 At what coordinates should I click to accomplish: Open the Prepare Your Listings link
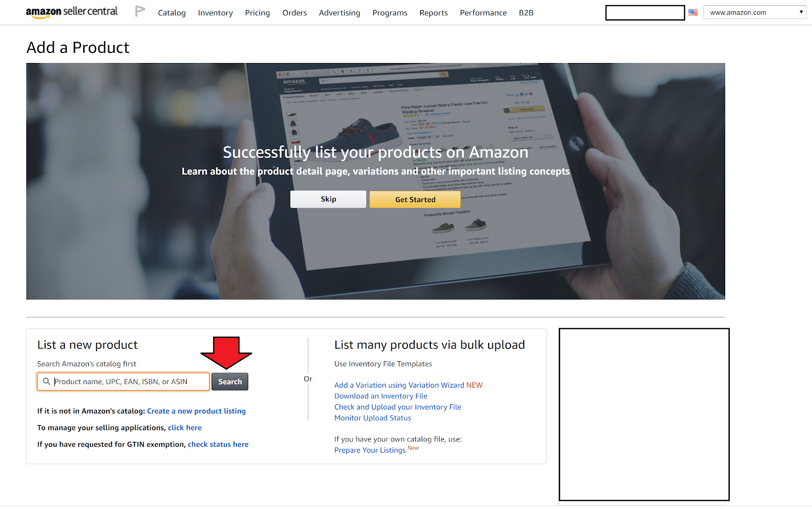(x=370, y=450)
